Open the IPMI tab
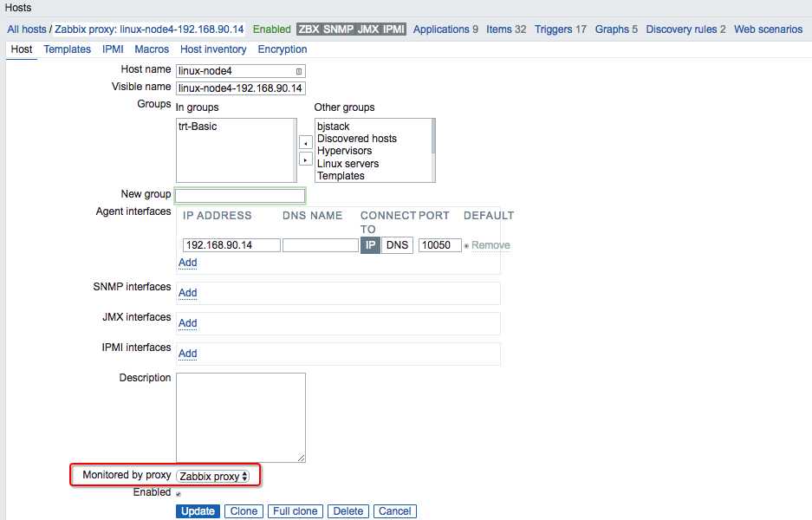The image size is (812, 520). coord(113,49)
